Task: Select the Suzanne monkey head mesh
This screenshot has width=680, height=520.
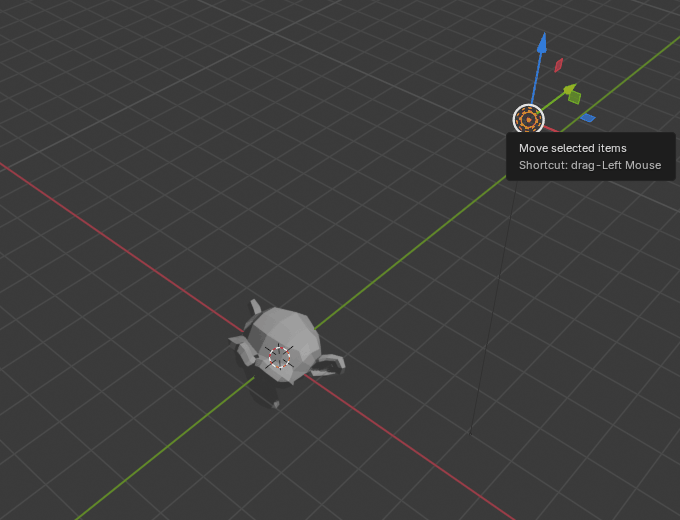Action: [286, 344]
